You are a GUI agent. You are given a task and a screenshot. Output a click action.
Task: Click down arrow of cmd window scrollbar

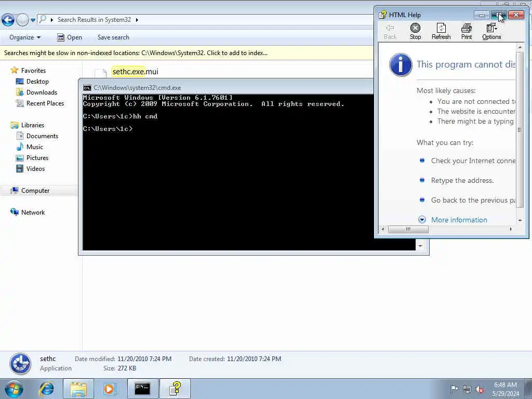pyautogui.click(x=420, y=246)
